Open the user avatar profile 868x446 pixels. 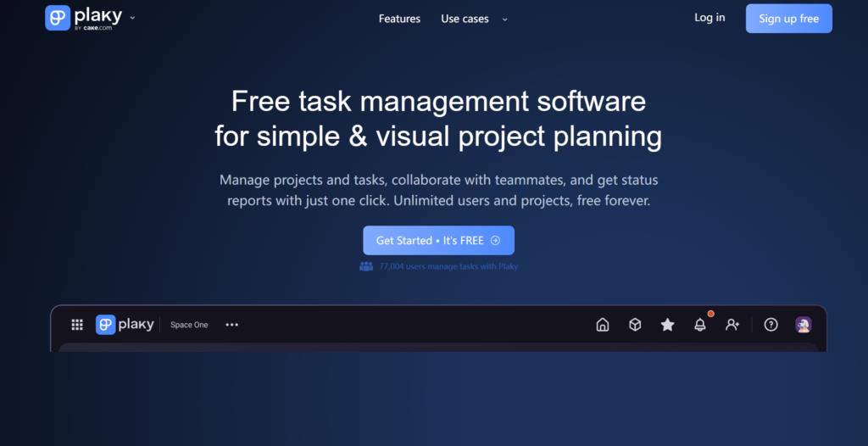[x=804, y=325]
